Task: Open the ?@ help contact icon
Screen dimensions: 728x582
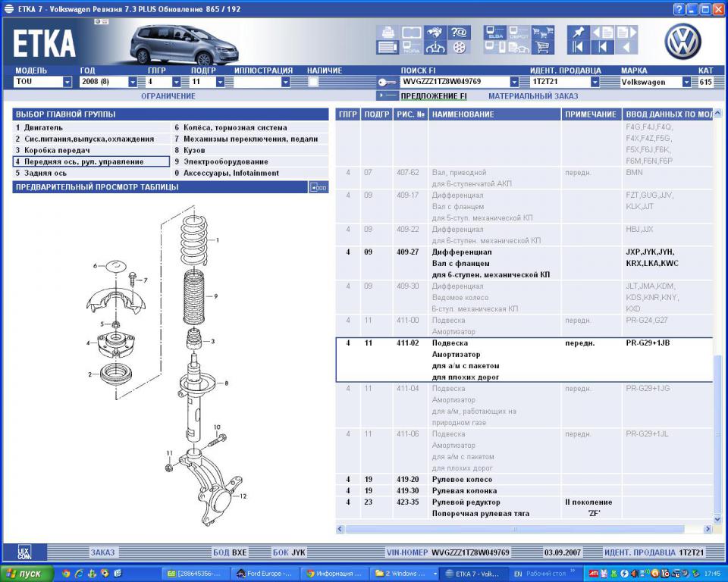Action: click(x=459, y=33)
